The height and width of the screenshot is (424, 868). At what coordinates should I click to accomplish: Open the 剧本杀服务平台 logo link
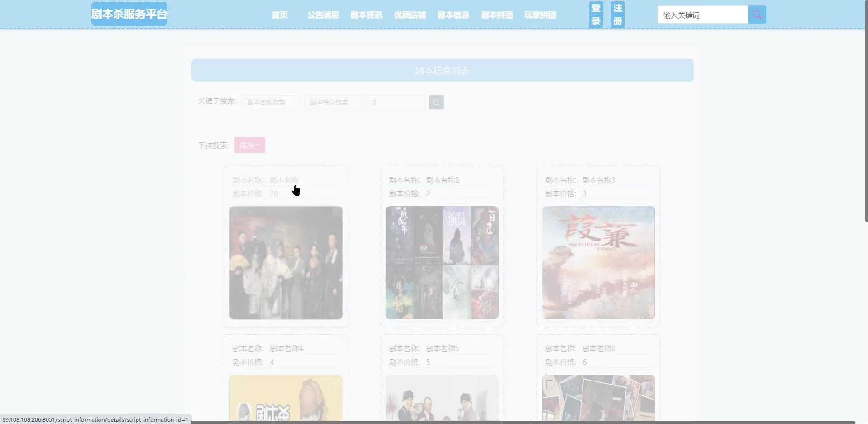[x=129, y=14]
